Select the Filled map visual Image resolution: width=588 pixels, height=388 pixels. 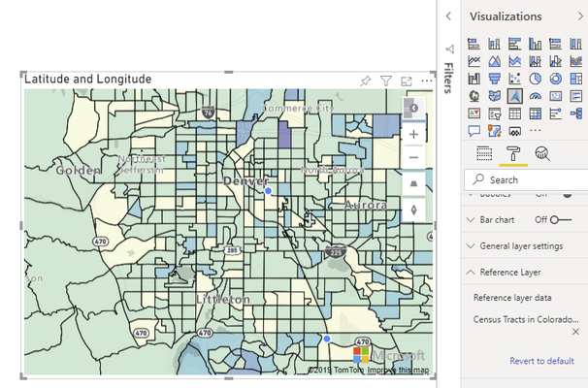point(494,96)
